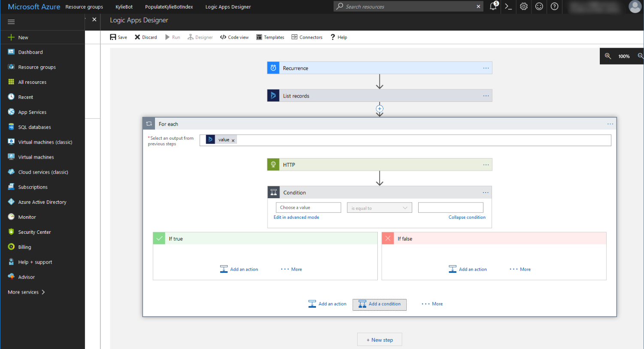
Task: Click the Resource groups cube icon in sidebar
Action: click(11, 67)
